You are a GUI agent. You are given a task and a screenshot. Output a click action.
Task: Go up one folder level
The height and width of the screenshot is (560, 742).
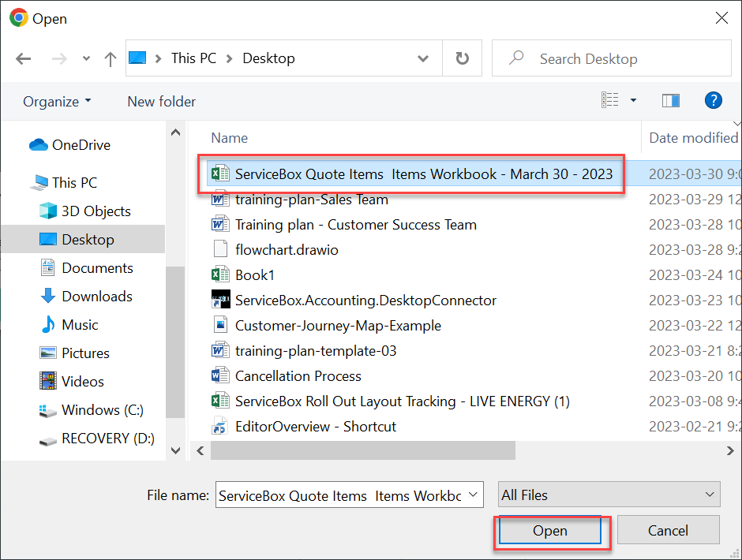[111, 58]
